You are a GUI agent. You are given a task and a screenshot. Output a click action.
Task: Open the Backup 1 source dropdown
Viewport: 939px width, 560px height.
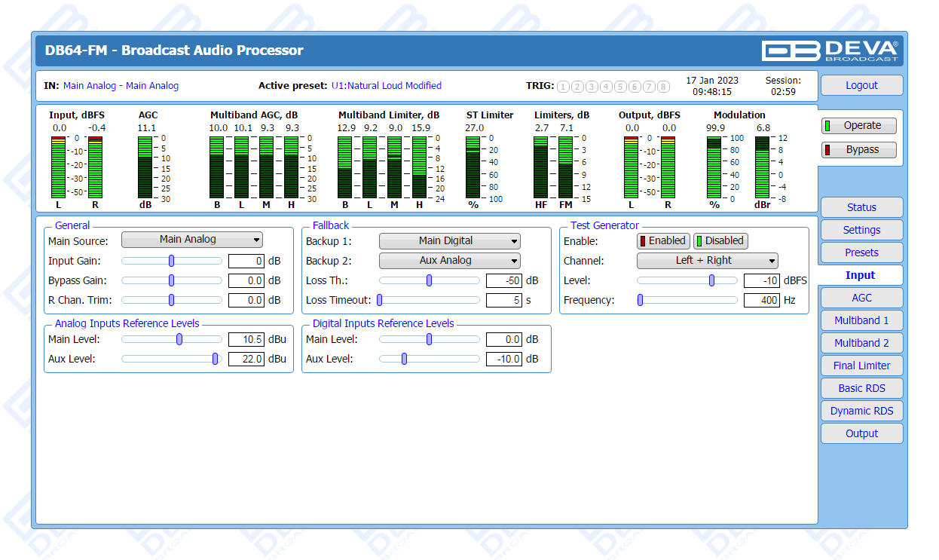(449, 241)
